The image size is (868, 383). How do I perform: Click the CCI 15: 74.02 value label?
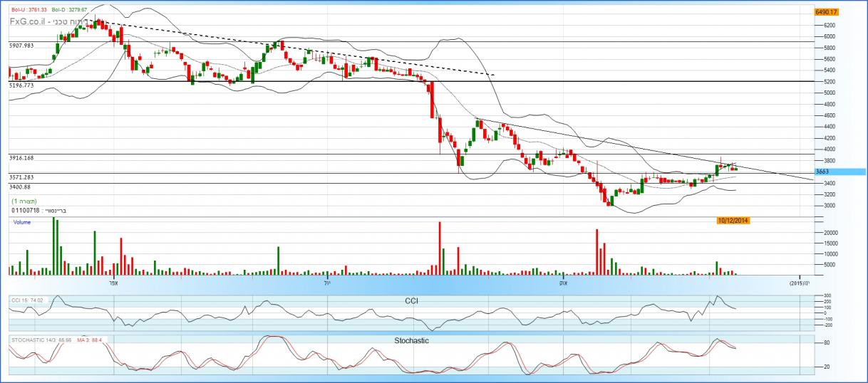click(x=28, y=301)
